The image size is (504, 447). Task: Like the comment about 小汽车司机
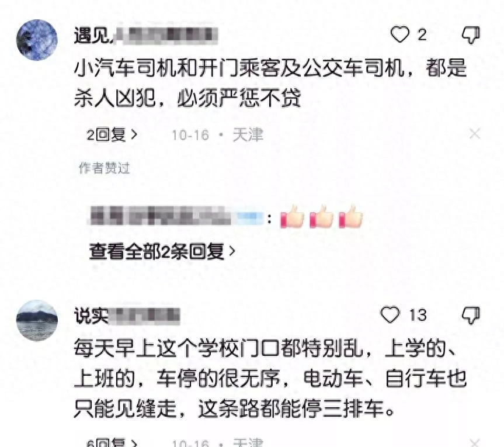pos(399,34)
